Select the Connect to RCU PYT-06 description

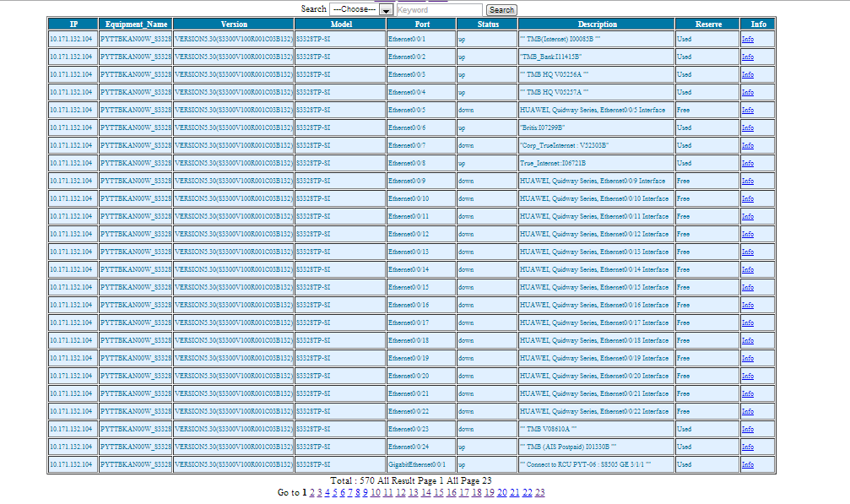tap(596, 464)
